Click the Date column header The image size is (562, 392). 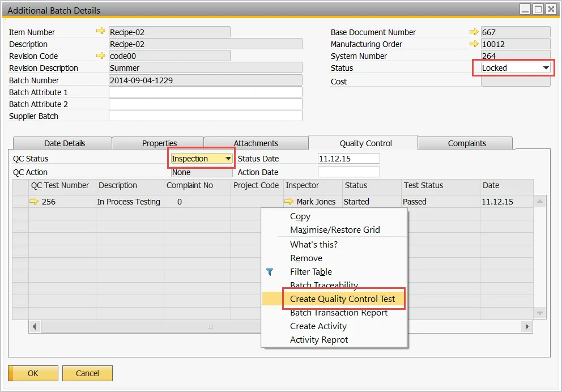point(506,185)
